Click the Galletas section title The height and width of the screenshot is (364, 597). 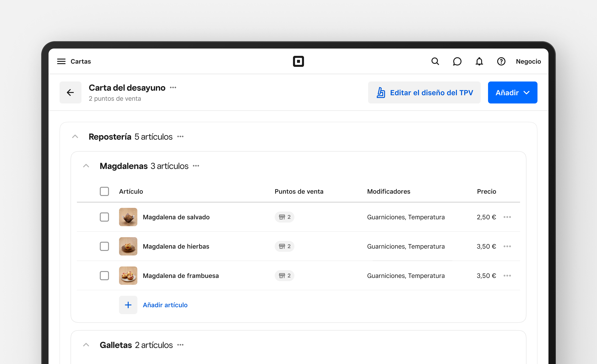click(116, 345)
